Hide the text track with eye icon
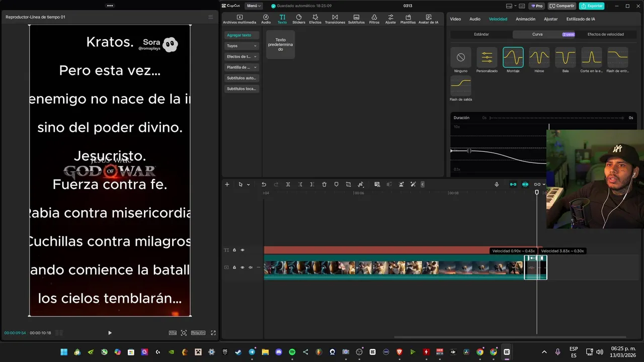Viewport: 644px width, 362px height. [243, 250]
